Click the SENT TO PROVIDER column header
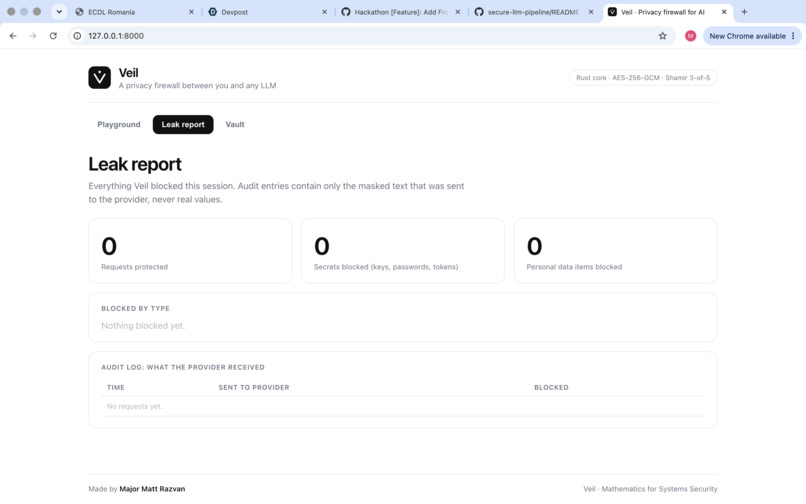Viewport: 806px width, 504px height. 254,387
